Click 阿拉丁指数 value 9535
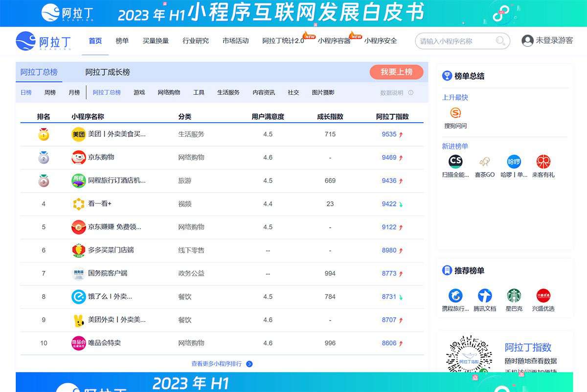The image size is (587, 392). pos(389,134)
